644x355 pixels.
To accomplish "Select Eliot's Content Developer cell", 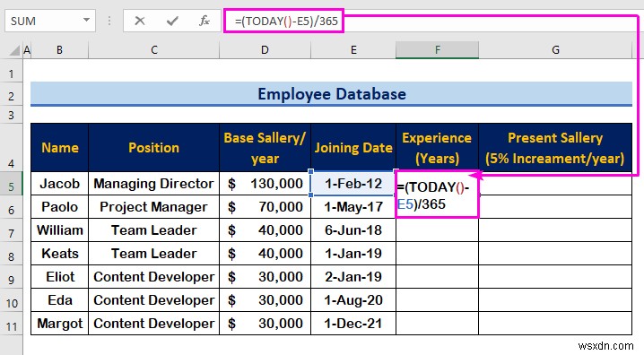I will click(x=154, y=277).
